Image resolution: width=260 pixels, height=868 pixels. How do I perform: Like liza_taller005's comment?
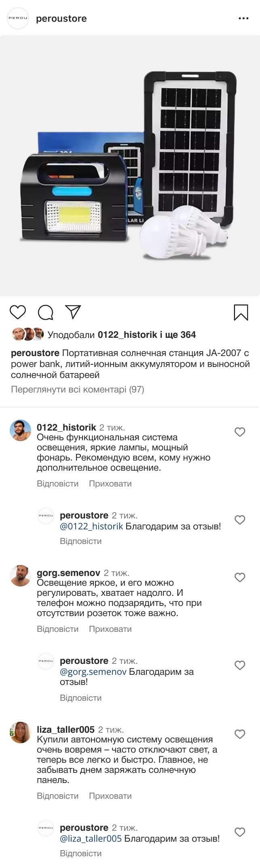[x=240, y=734]
